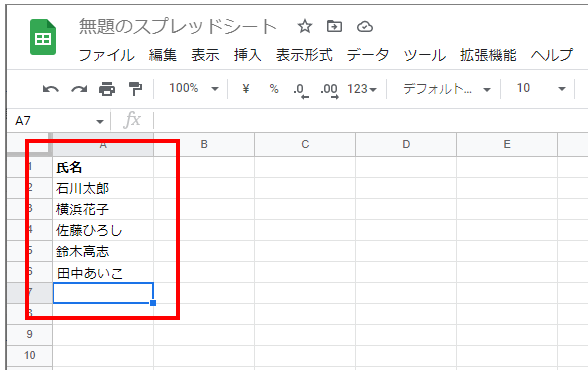The height and width of the screenshot is (370, 588).
Task: Check the cloud save status icon
Action: tap(364, 27)
